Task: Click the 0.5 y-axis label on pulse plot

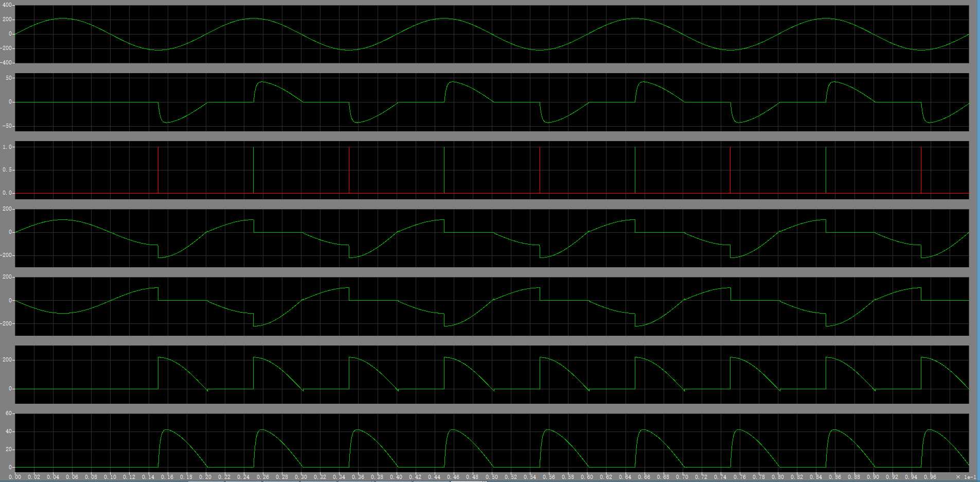Action: (x=7, y=169)
